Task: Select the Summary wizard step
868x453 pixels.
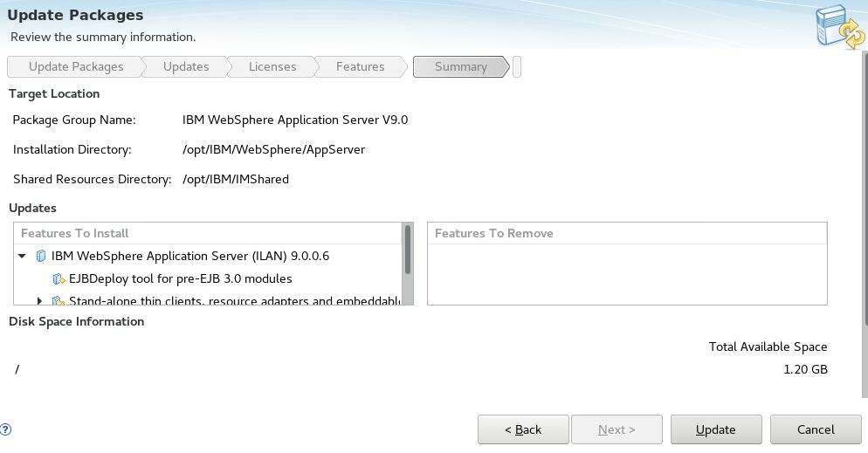Action: (x=460, y=67)
